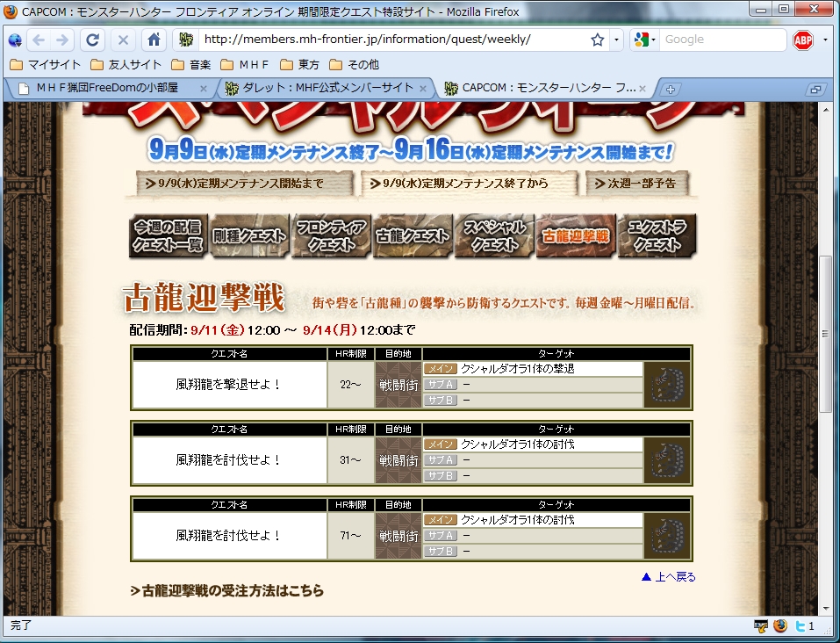Stop loading with the X button
The height and width of the screenshot is (643, 840).
tap(123, 40)
